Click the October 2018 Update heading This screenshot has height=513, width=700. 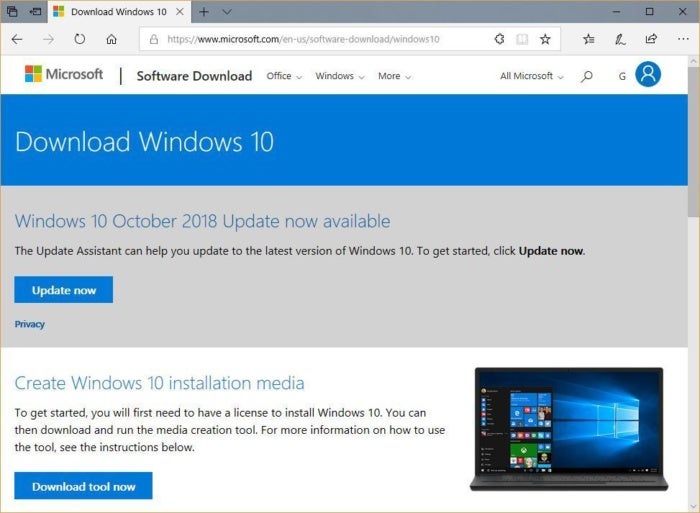pos(202,221)
